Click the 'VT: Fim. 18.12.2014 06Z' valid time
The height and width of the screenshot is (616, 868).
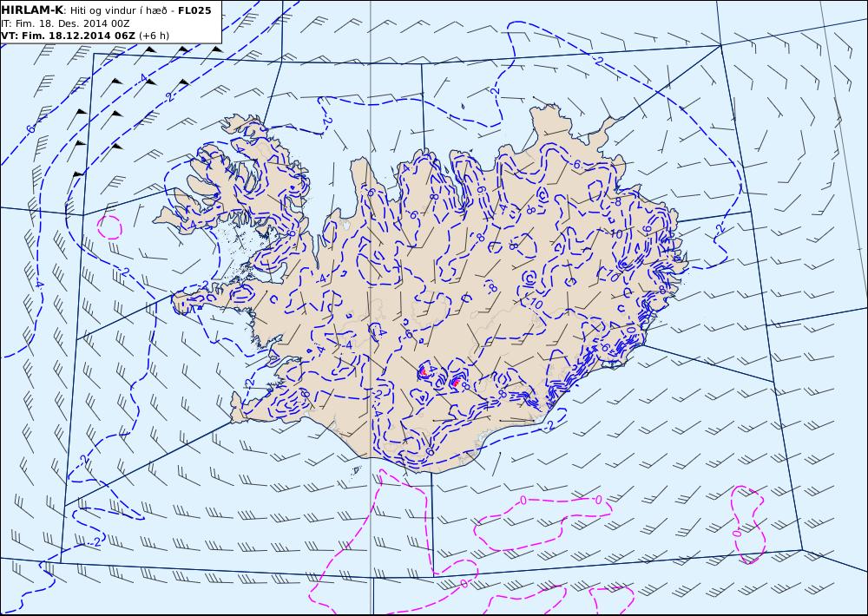click(x=68, y=36)
